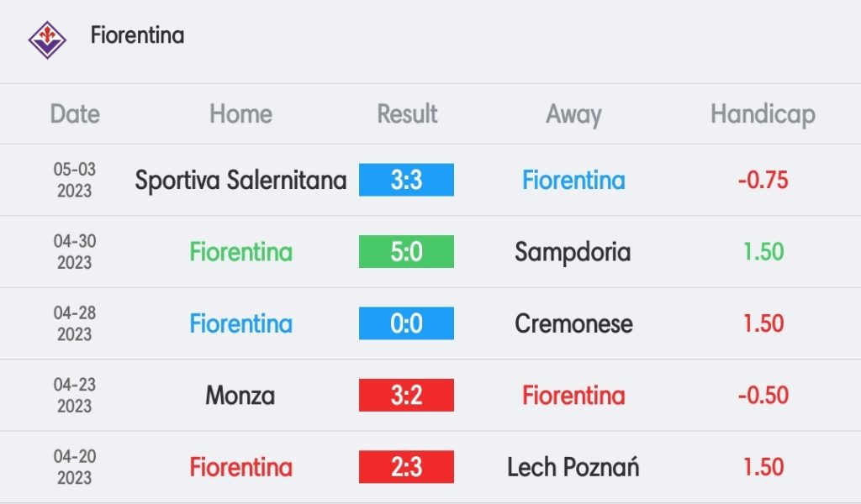Select the Handicap column header
This screenshot has height=504, width=861.
pyautogui.click(x=763, y=115)
